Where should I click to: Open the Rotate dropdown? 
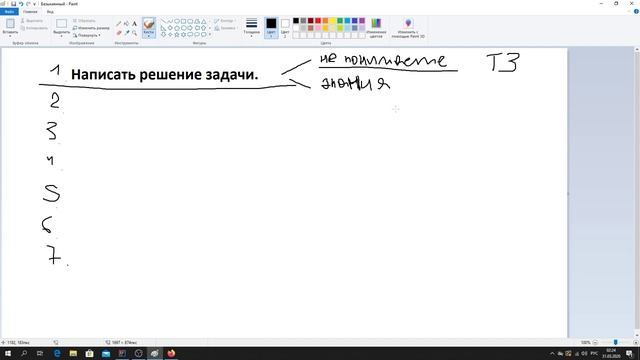(x=87, y=36)
